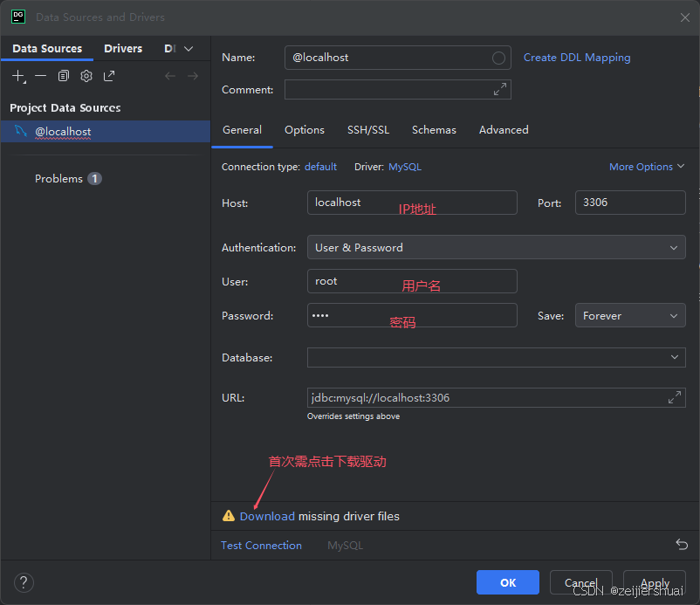
Task: Click the Name input field
Action: [x=397, y=58]
